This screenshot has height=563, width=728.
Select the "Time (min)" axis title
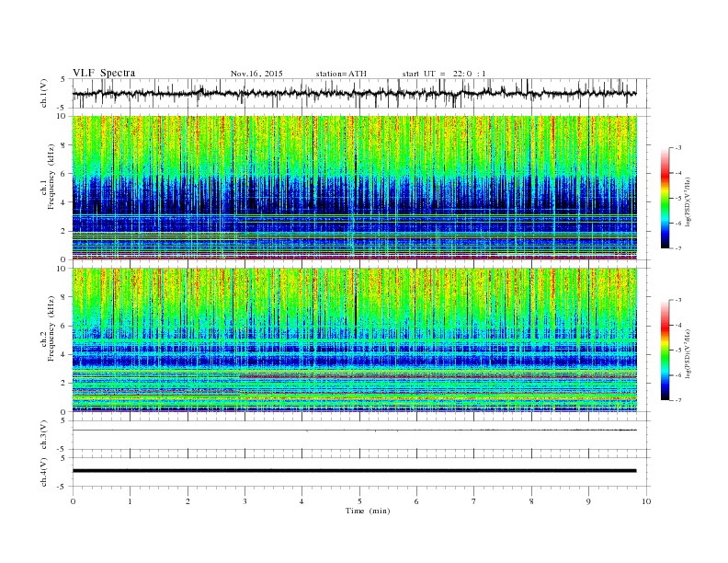(368, 511)
